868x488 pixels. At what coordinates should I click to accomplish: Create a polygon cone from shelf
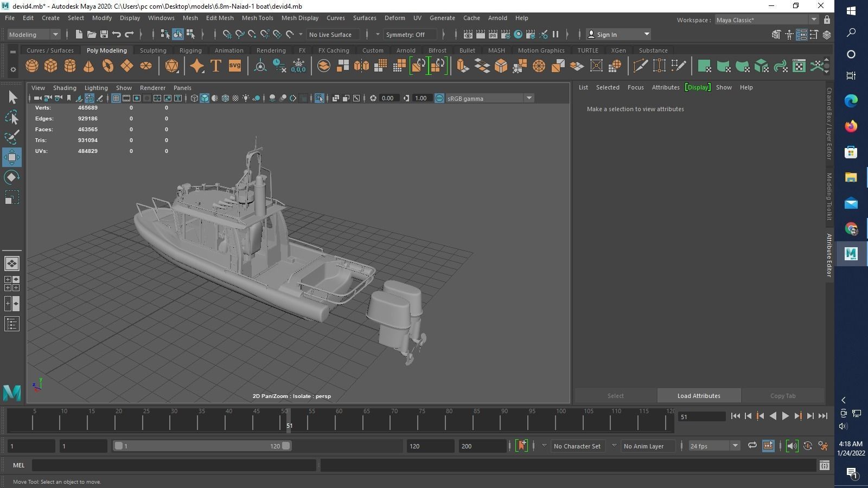pyautogui.click(x=88, y=66)
